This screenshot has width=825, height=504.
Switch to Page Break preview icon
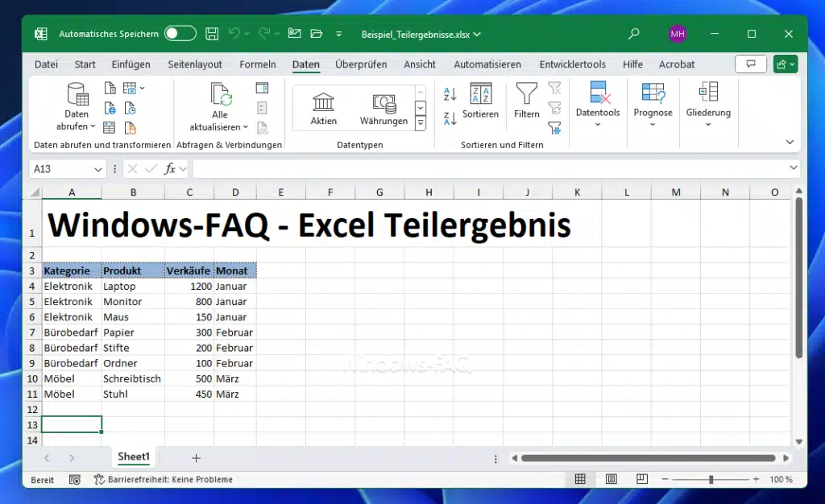pyautogui.click(x=642, y=479)
